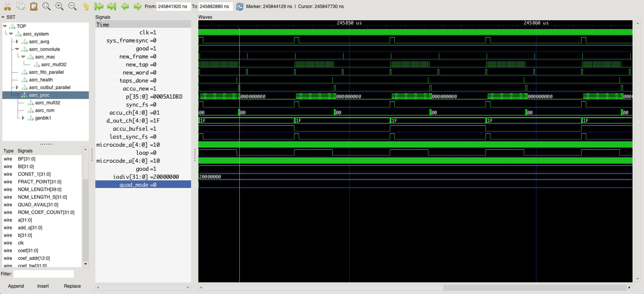Screen dimensions: 644x294
Task: Click the Copy traces toolbar icon
Action: pyautogui.click(x=21, y=6)
